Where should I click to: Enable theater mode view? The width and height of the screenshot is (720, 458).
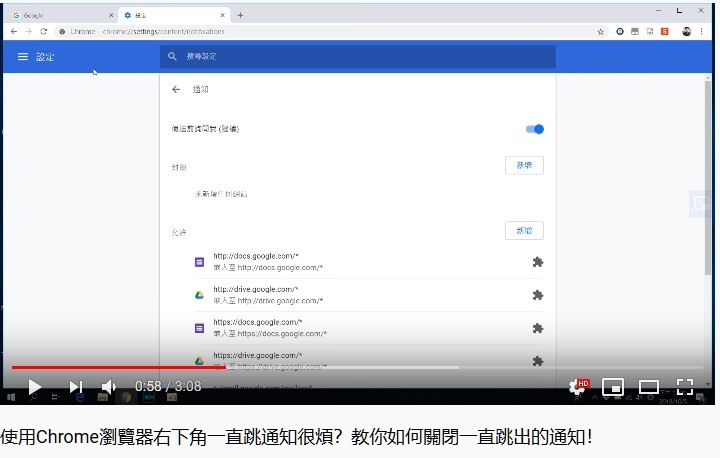pos(649,387)
